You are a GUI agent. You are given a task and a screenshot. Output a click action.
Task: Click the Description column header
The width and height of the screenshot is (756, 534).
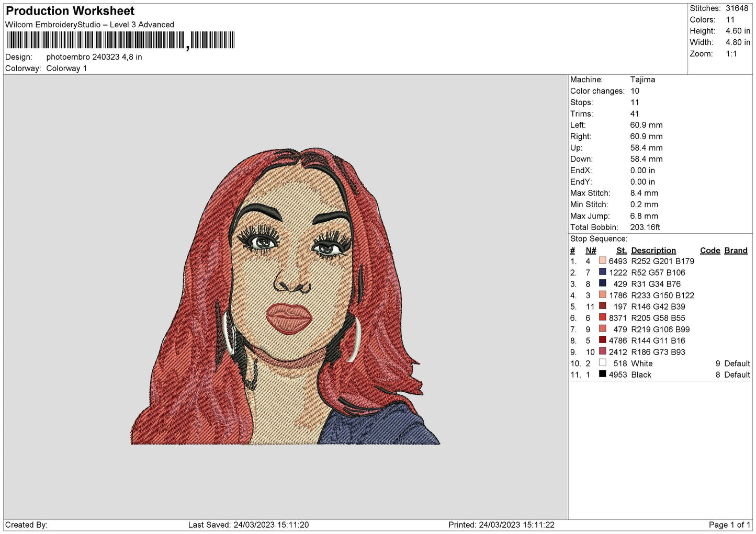(x=653, y=251)
